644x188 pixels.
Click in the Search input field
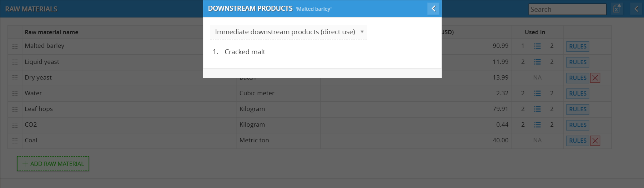567,9
